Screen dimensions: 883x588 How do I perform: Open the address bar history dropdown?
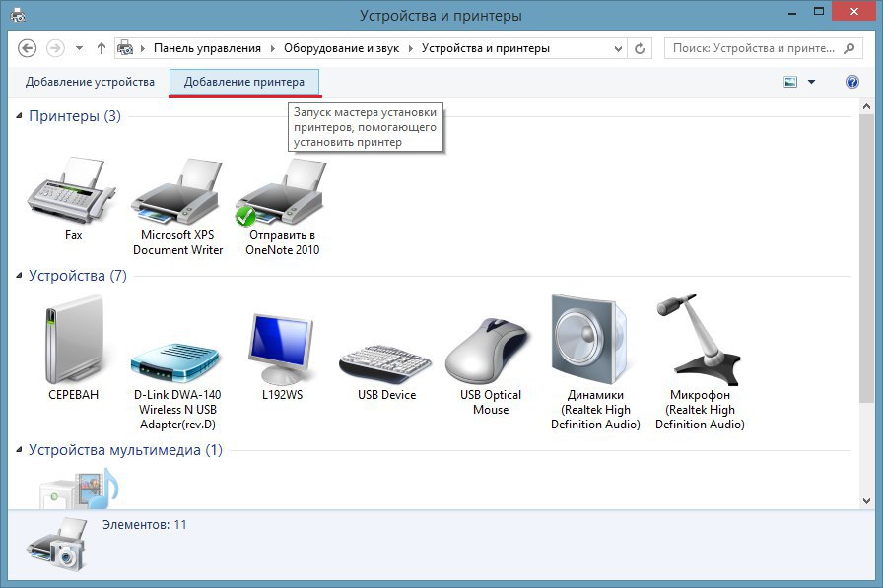coord(618,48)
